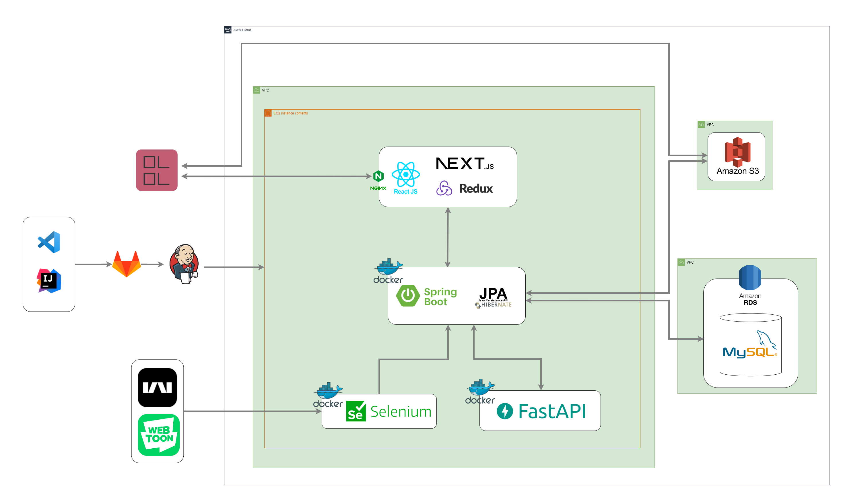Click the JPA Hibernate logo
This screenshot has height=502, width=868.
click(x=493, y=297)
